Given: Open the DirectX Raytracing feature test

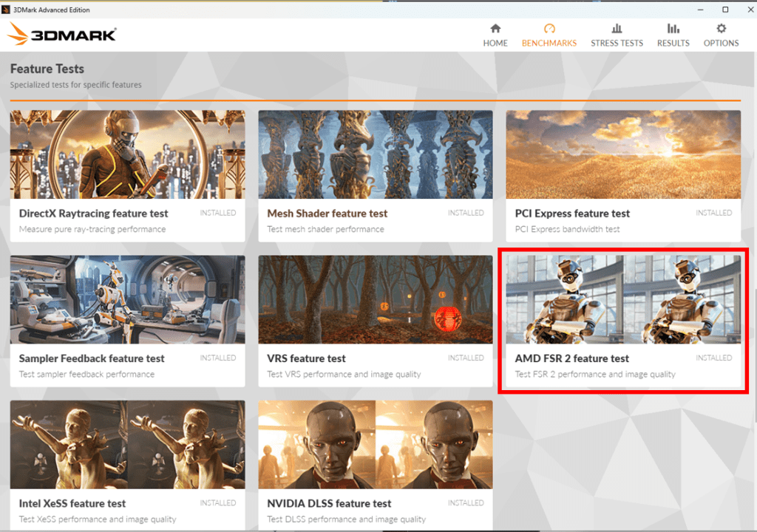Looking at the screenshot, I should point(127,177).
